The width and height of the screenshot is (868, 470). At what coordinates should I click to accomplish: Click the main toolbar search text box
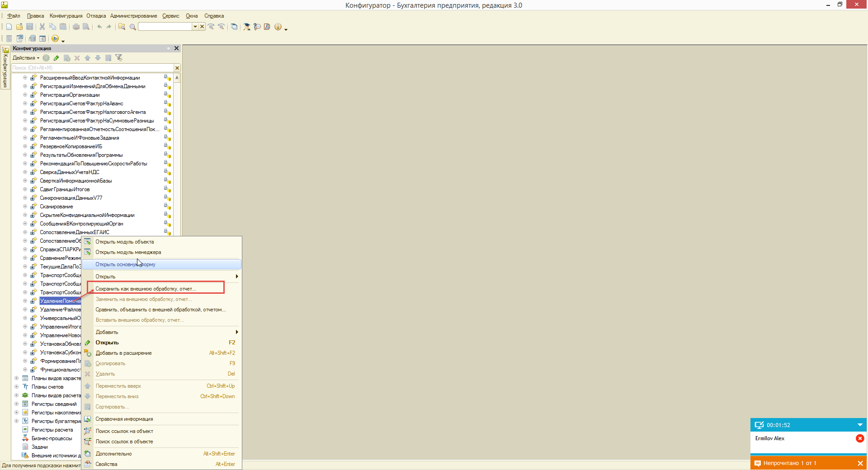click(x=165, y=27)
